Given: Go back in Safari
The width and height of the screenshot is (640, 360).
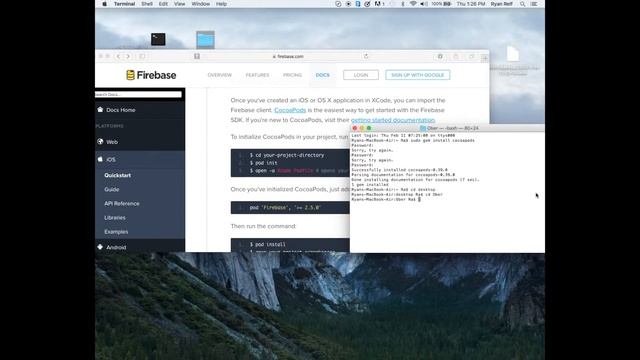Looking at the screenshot, I should pyautogui.click(x=118, y=56).
